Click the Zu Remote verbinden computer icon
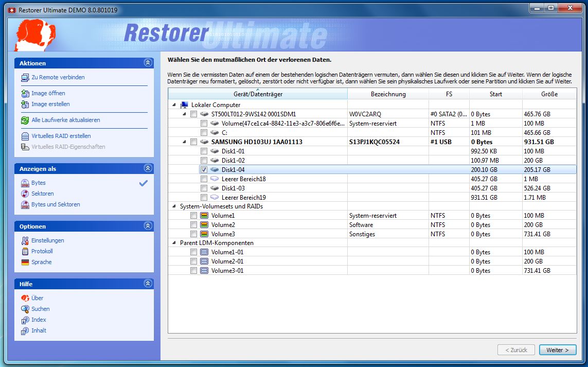588x367 pixels. tap(25, 78)
